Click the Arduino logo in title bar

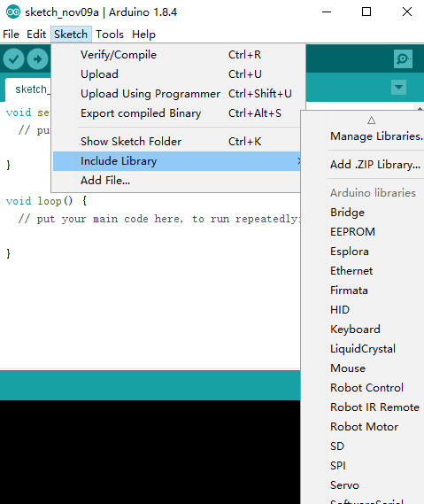[x=13, y=12]
